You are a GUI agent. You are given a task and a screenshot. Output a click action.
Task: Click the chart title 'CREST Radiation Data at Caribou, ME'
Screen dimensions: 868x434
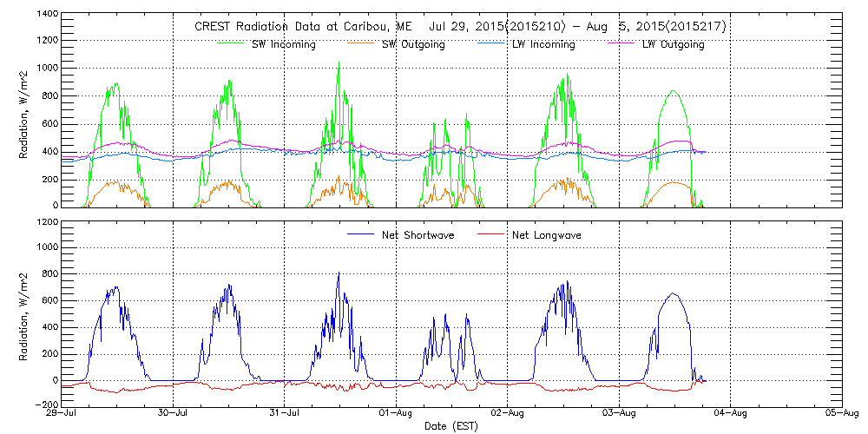point(304,27)
